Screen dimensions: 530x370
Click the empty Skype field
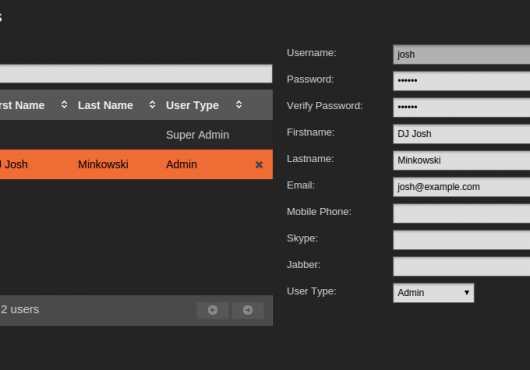tap(461, 240)
